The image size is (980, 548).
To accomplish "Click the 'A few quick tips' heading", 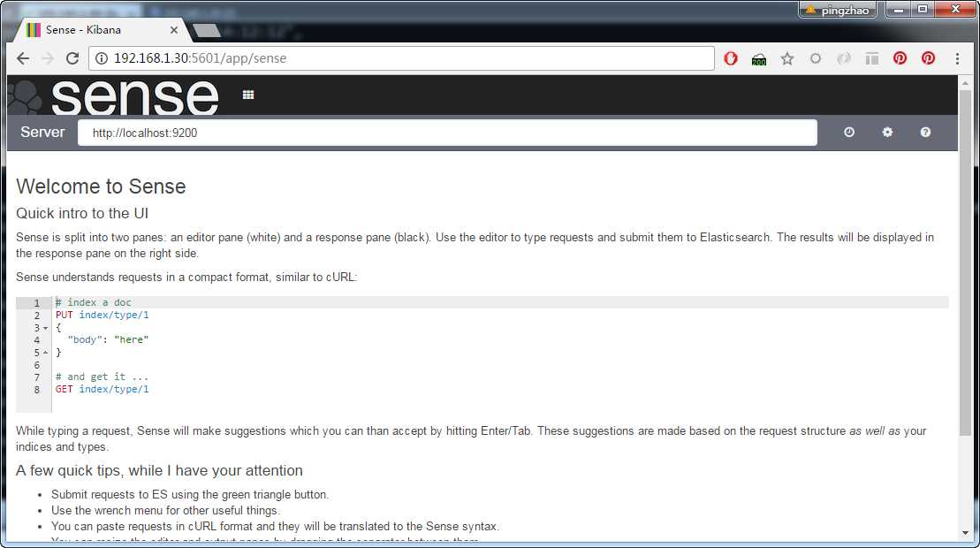I will pyautogui.click(x=159, y=470).
